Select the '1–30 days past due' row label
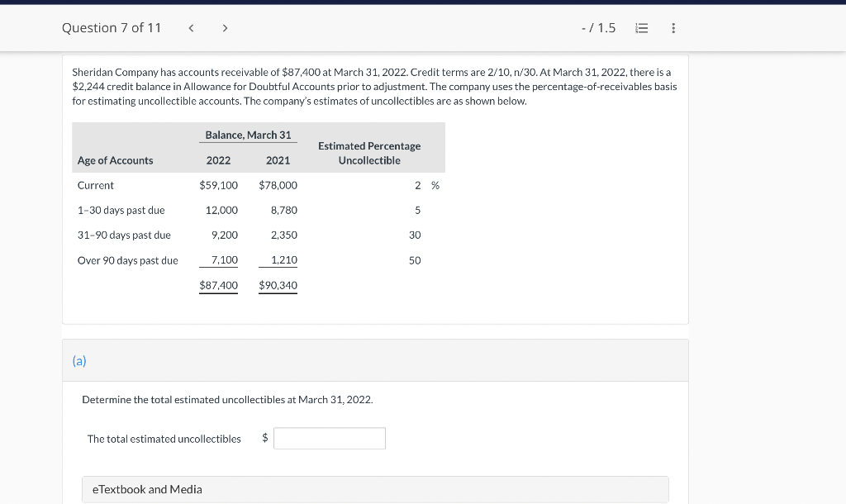Screen dimensions: 846x504 tap(121, 211)
